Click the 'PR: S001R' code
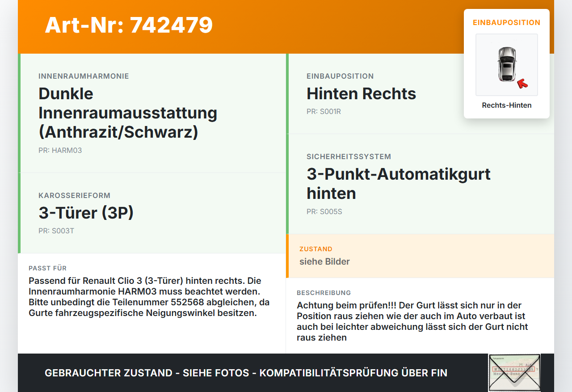Image resolution: width=572 pixels, height=392 pixels. tap(324, 111)
